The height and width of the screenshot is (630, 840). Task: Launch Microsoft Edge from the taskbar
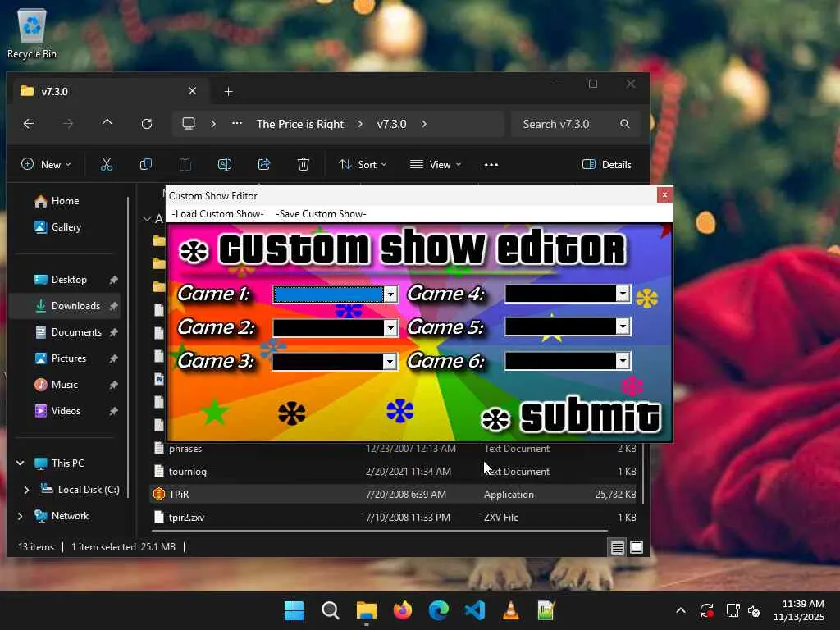point(439,610)
